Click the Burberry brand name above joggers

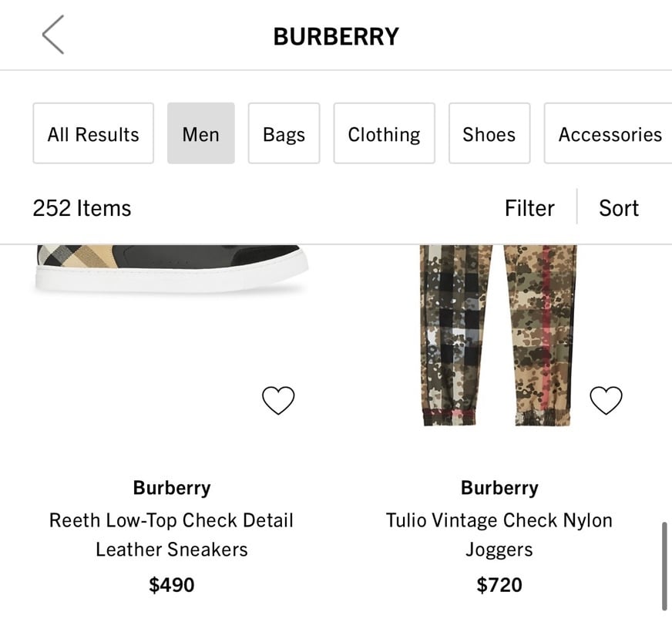[499, 488]
